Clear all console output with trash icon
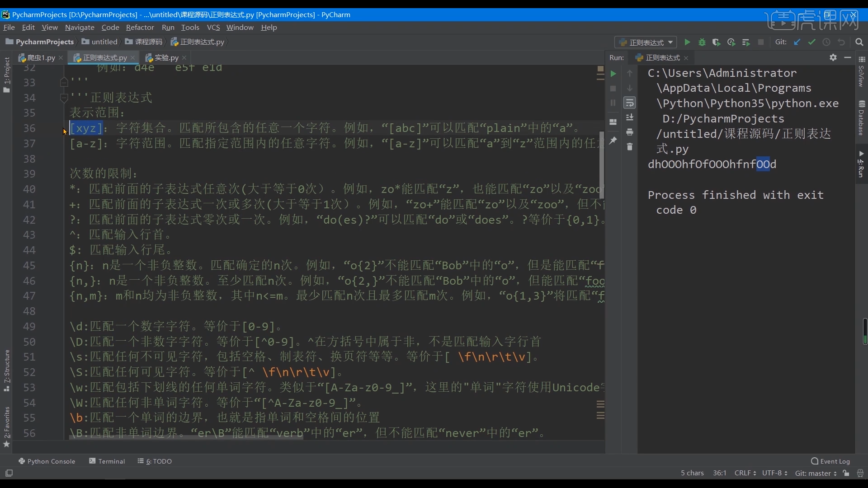 (x=630, y=147)
